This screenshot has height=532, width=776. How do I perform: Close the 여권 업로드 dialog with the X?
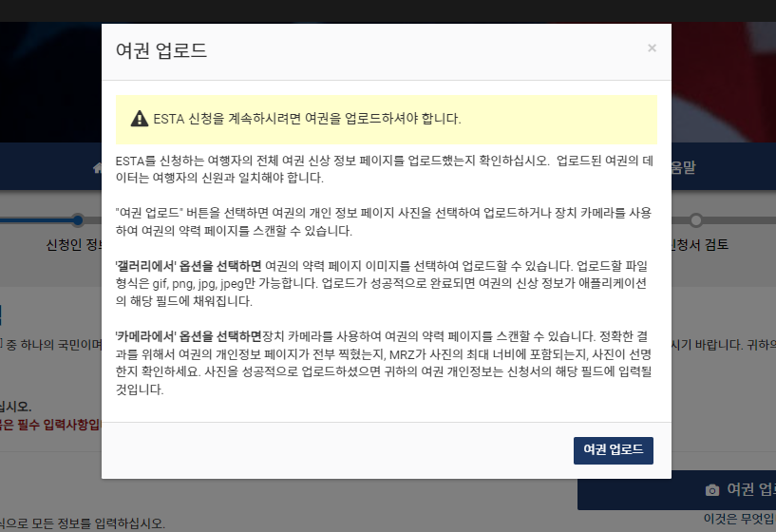[652, 48]
